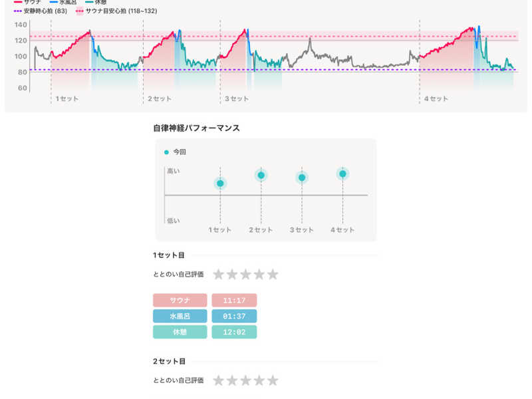532x399 pixels.
Task: Rate 1セット目 with the third star
Action: pyautogui.click(x=245, y=274)
